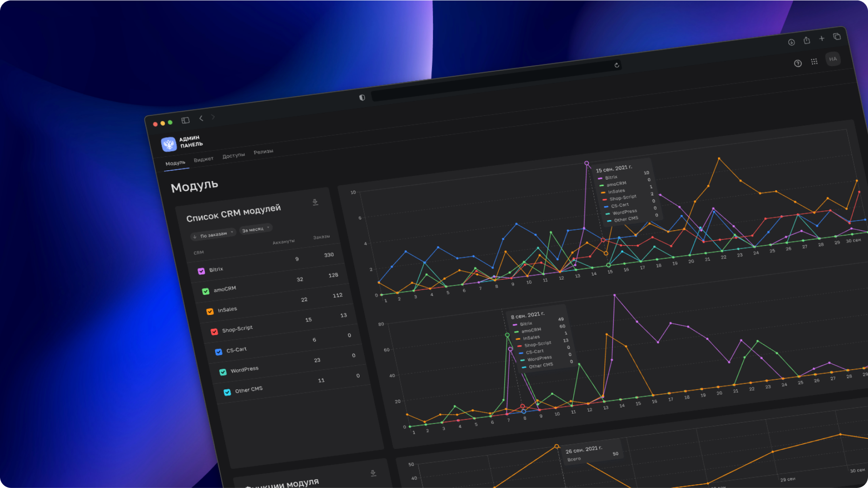
Task: Open the HA user avatar button
Action: 833,59
